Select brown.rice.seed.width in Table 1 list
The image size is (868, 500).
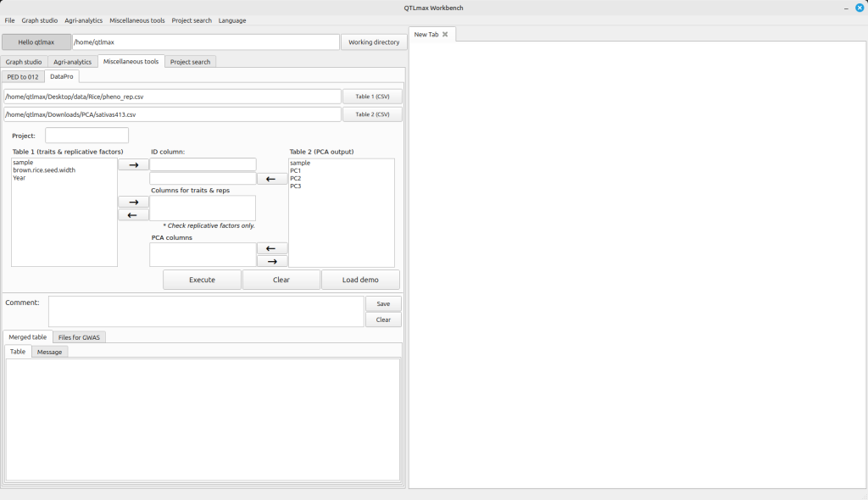point(44,170)
